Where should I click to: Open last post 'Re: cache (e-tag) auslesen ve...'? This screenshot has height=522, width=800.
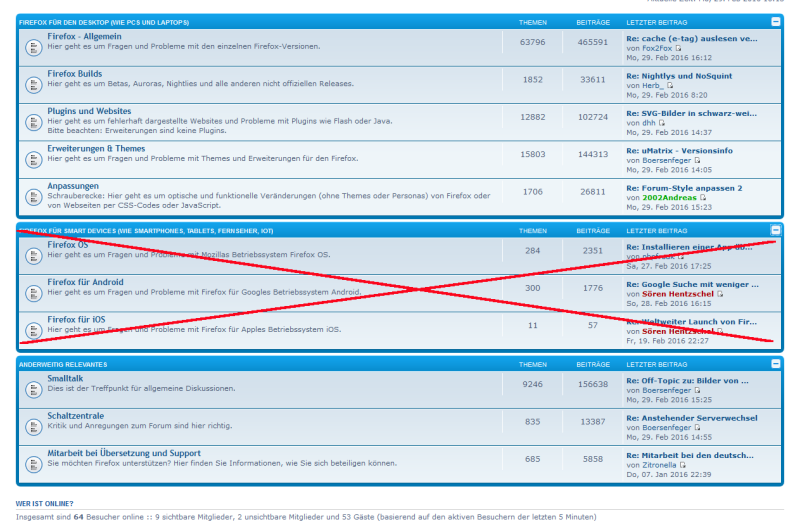692,38
